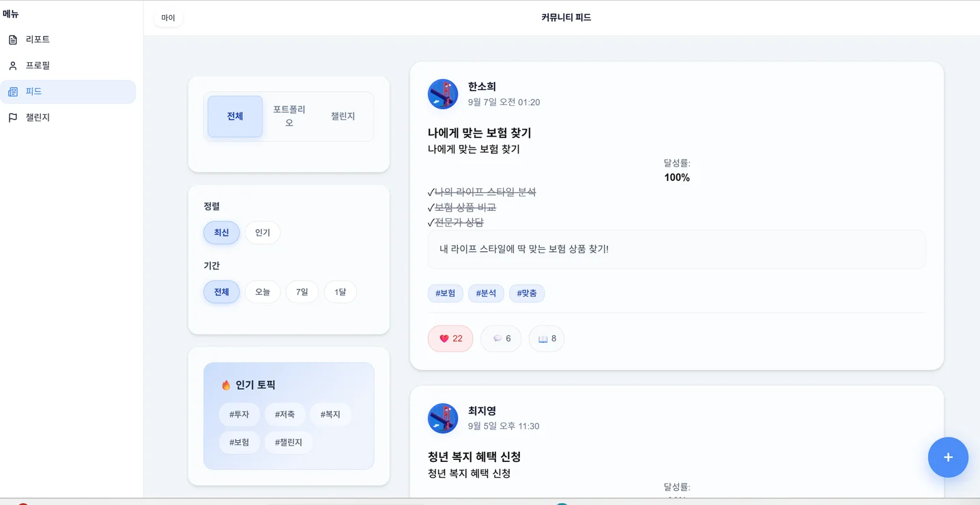
Task: Toggle the 오늘 period filter
Action: point(262,291)
